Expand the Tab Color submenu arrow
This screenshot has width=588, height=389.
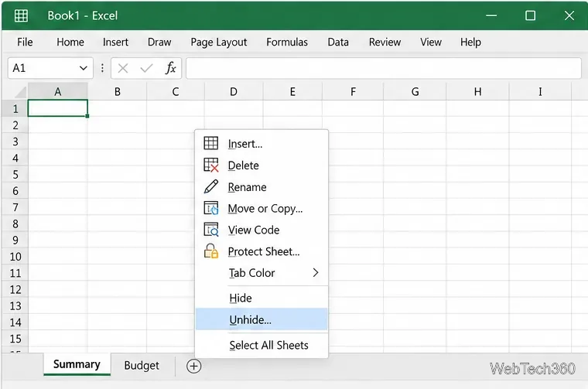coord(316,273)
